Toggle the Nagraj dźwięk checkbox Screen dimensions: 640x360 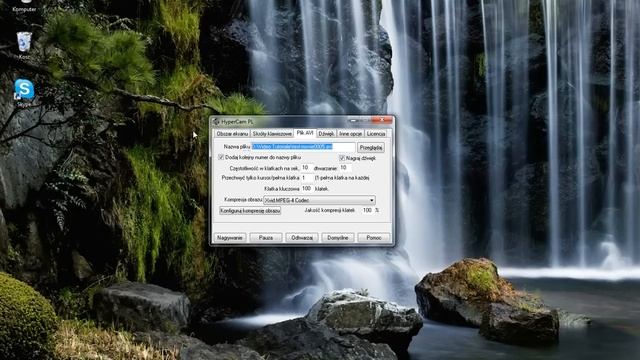click(342, 158)
